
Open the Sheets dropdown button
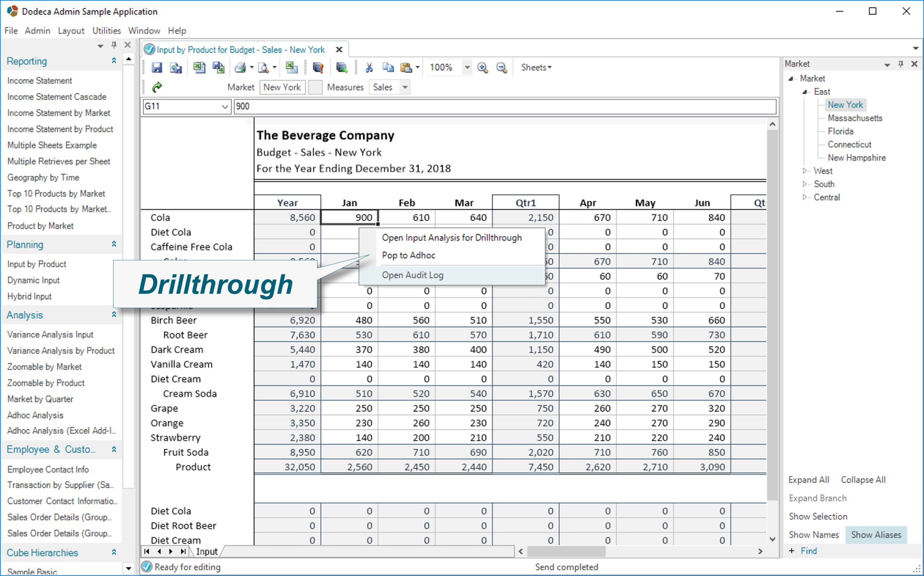point(536,66)
